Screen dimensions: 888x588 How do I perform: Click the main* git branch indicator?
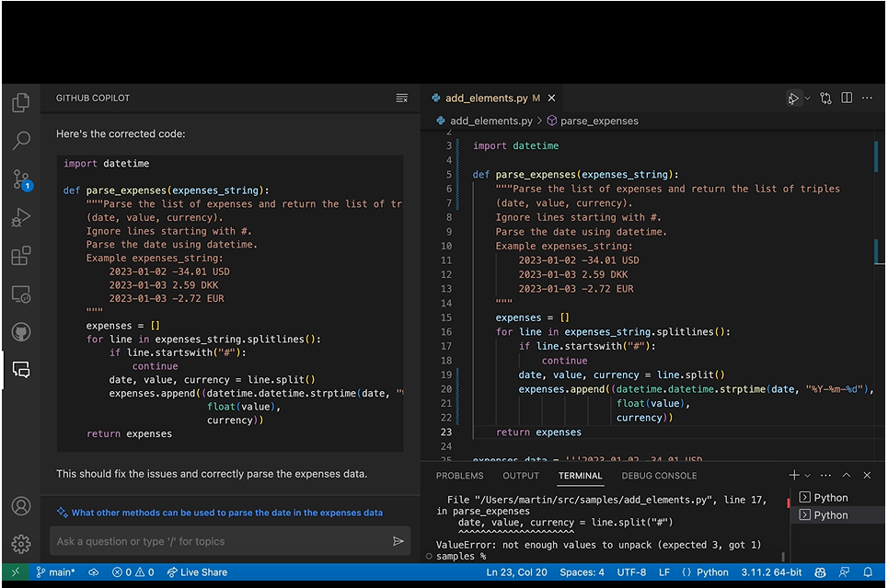pos(55,572)
